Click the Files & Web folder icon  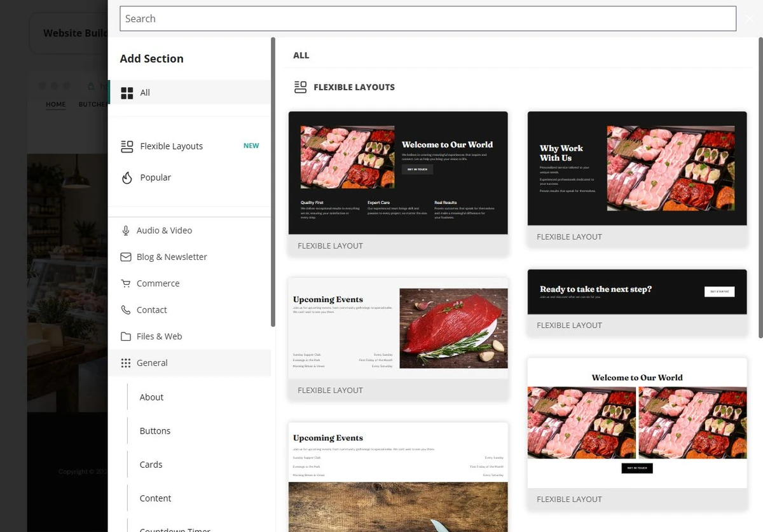[x=126, y=336]
